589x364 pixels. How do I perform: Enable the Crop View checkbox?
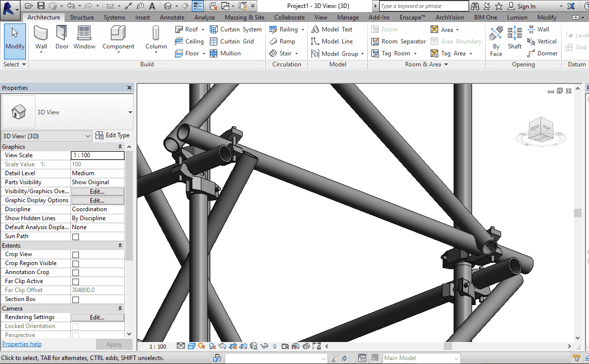(x=76, y=255)
